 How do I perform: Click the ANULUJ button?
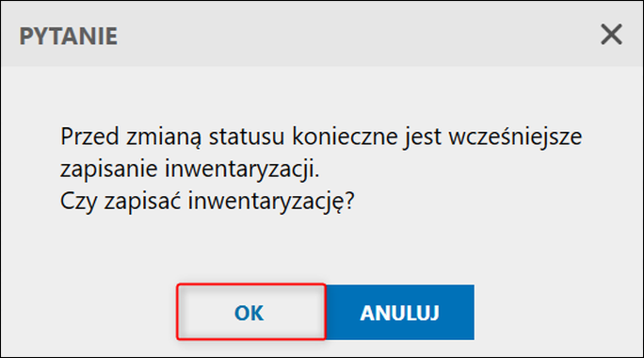point(400,313)
